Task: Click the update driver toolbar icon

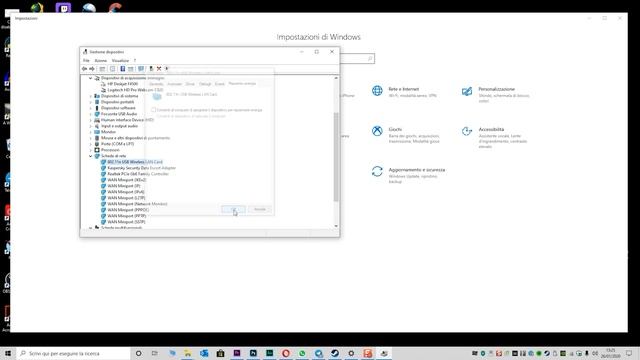Action: coord(151,69)
